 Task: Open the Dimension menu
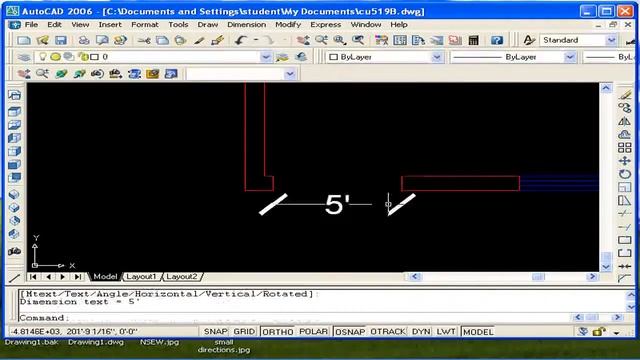(x=247, y=24)
